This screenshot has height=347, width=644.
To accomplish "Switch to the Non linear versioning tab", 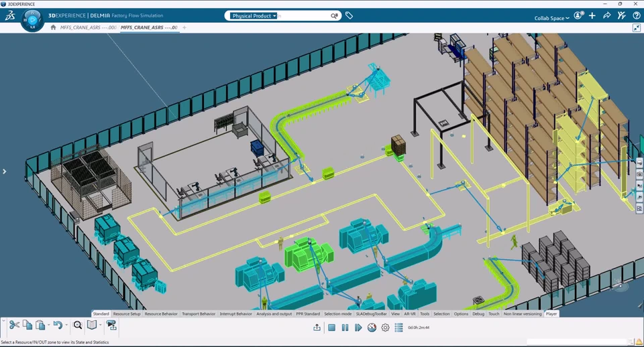I will pos(523,314).
